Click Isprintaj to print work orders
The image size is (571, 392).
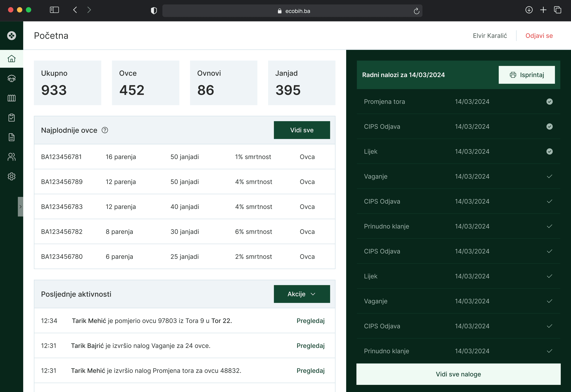pyautogui.click(x=527, y=75)
